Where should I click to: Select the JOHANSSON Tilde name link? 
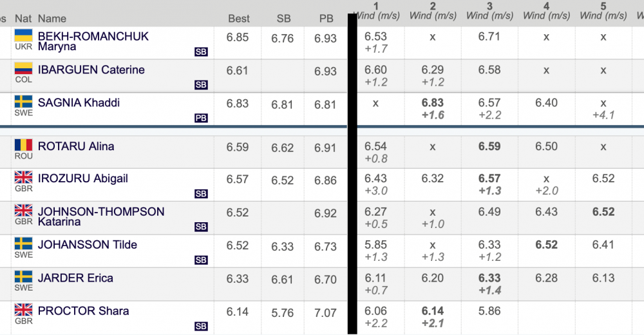88,245
